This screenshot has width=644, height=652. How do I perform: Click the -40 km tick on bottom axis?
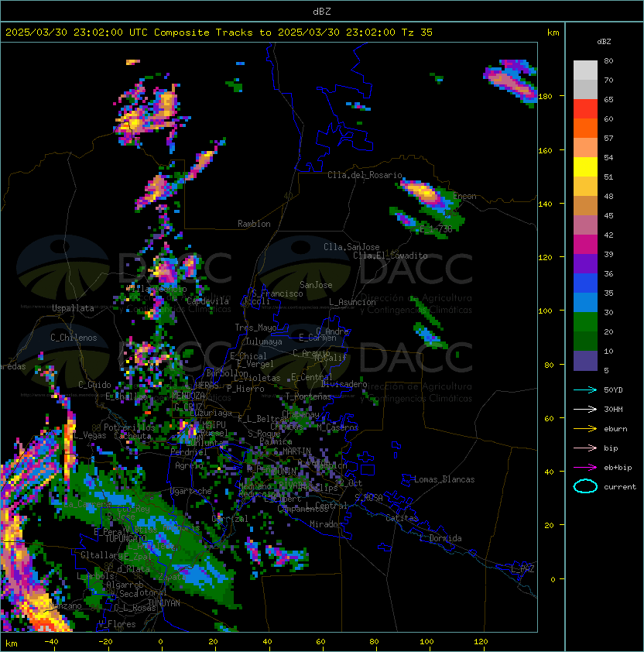click(51, 642)
